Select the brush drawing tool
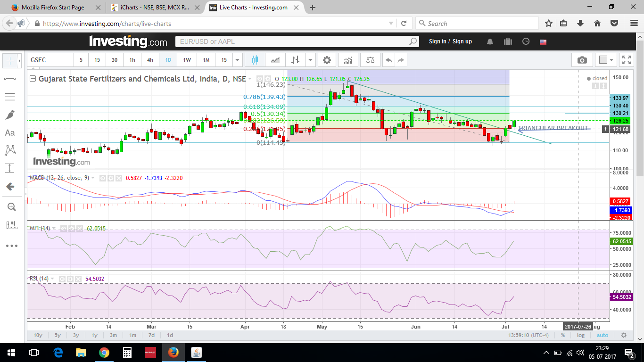644x362 pixels. pos(10,115)
